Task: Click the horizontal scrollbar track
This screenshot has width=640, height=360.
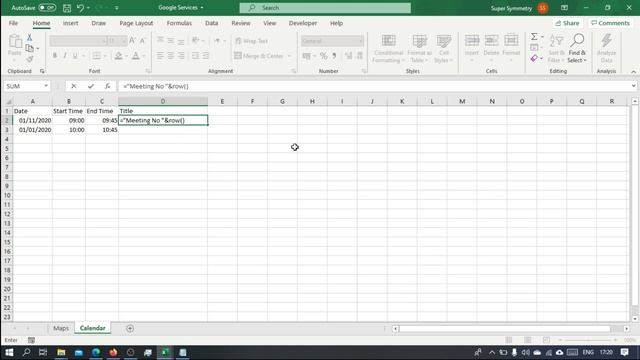Action: click(504, 329)
